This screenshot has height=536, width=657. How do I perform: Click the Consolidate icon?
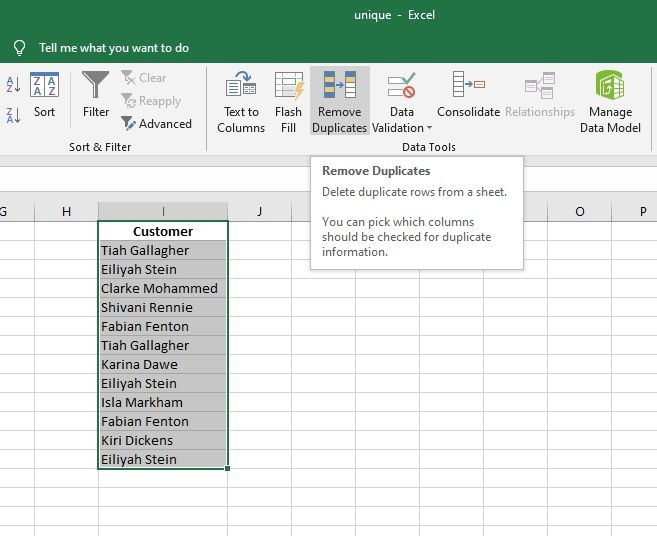[467, 87]
